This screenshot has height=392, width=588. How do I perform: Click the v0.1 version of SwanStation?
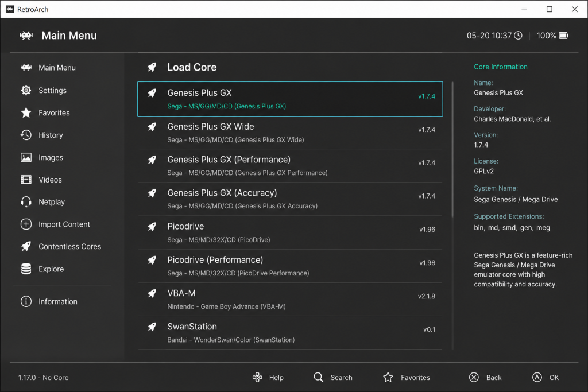429,329
